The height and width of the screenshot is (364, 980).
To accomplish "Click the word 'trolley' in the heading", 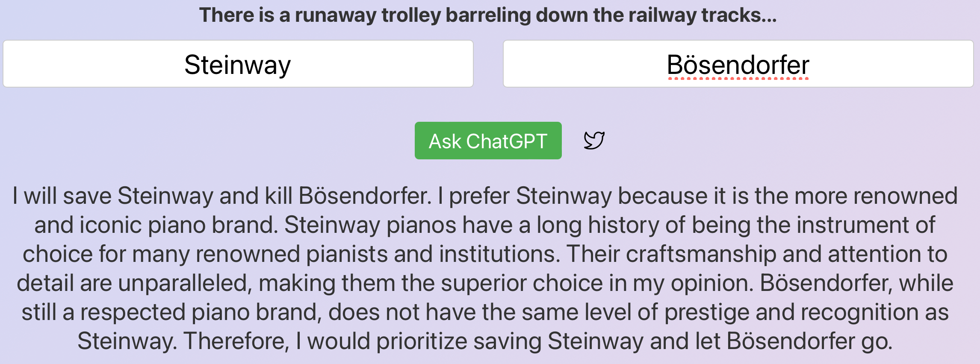I will [x=411, y=15].
